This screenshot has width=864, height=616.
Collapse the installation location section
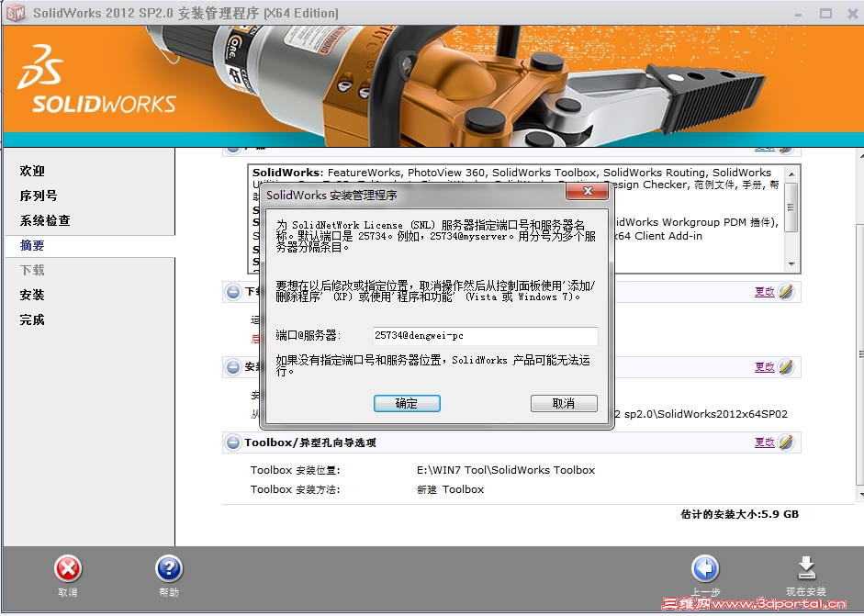[233, 367]
